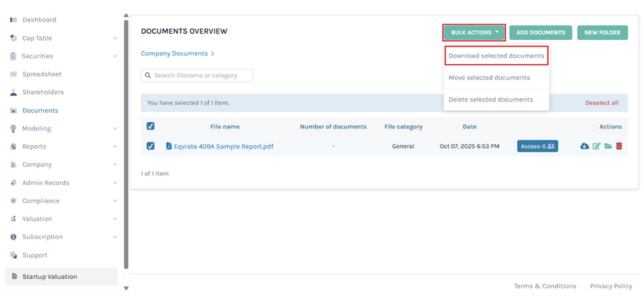644x298 pixels.
Task: Toggle the select-all checkbox in table header
Action: pos(151,126)
